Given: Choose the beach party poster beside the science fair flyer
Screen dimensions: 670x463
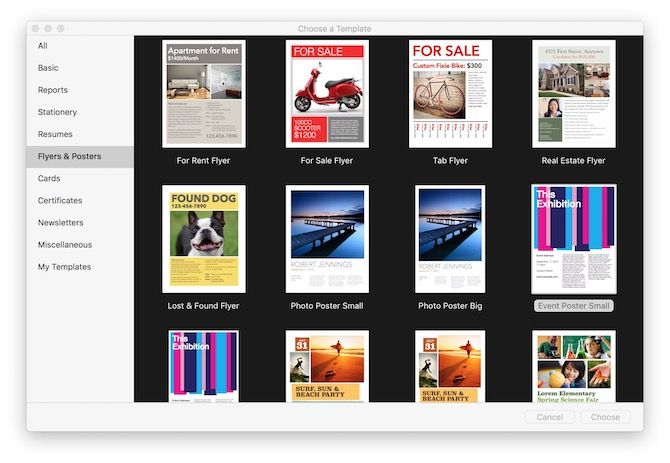Looking at the screenshot, I should [450, 366].
